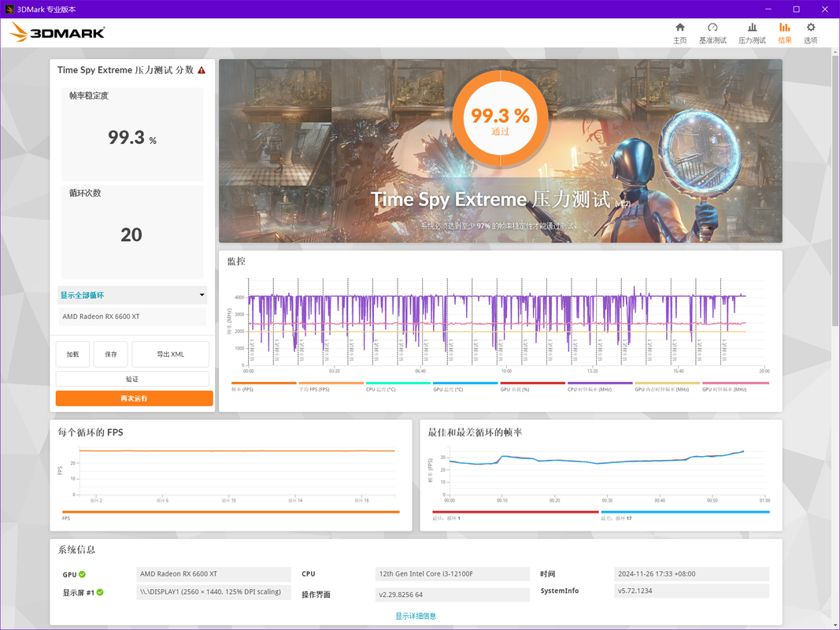Viewport: 840px width, 630px height.
Task: Click the 06:40 mark on monitoring timeline
Action: point(420,371)
